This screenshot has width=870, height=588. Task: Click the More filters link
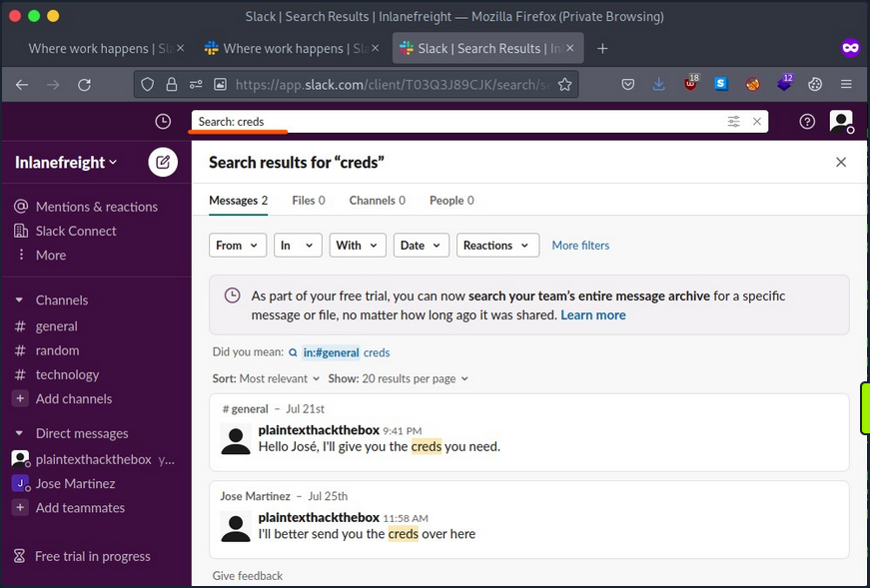(580, 246)
